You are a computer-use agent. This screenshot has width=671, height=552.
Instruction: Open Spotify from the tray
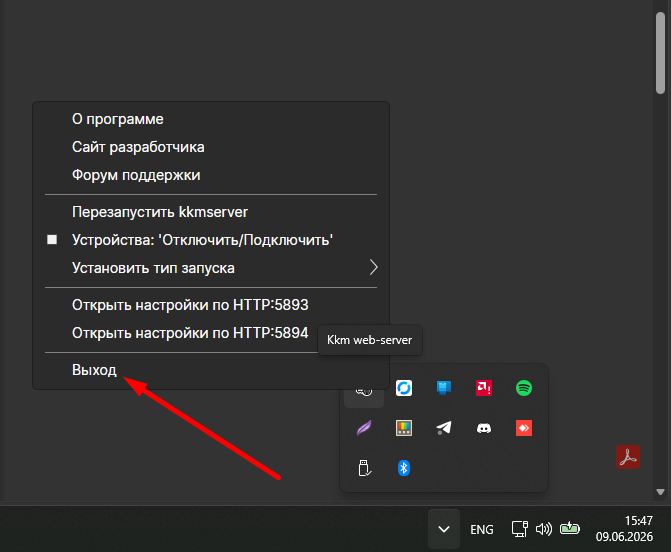coord(524,388)
